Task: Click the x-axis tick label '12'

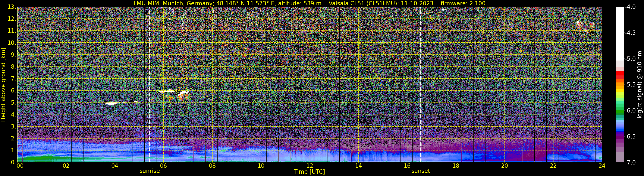Action: [x=310, y=166]
